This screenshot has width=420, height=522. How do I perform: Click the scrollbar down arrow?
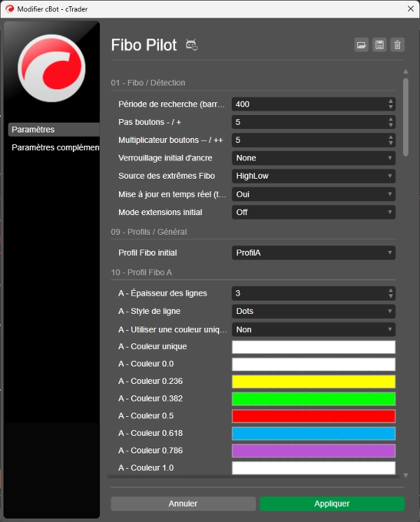tap(406, 476)
